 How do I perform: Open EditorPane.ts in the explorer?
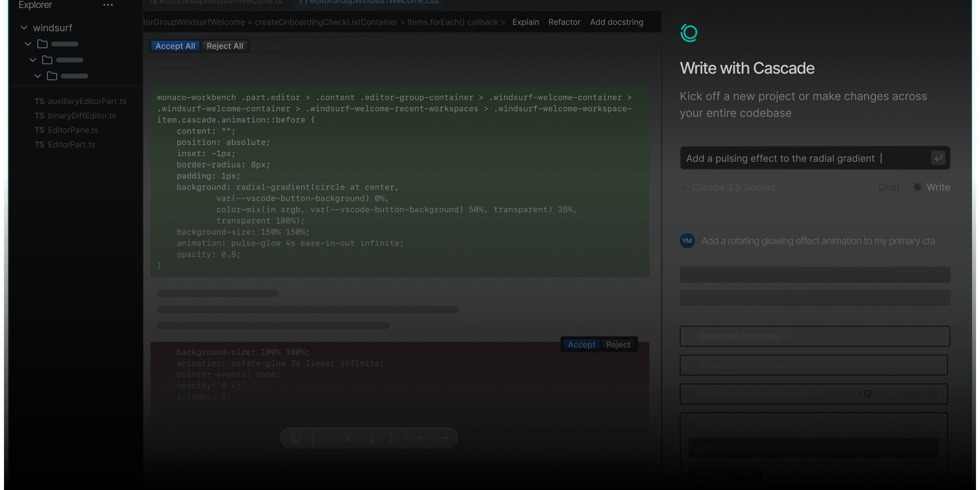click(x=73, y=130)
